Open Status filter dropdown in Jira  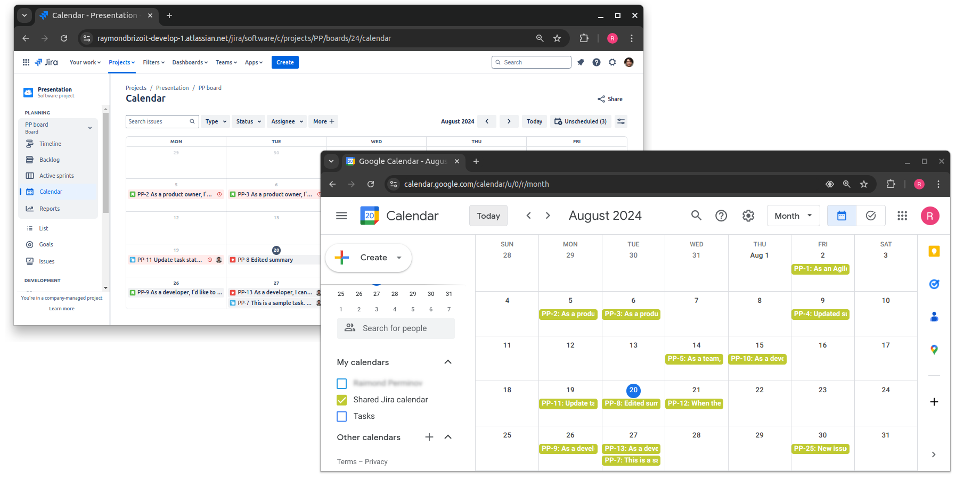(249, 121)
